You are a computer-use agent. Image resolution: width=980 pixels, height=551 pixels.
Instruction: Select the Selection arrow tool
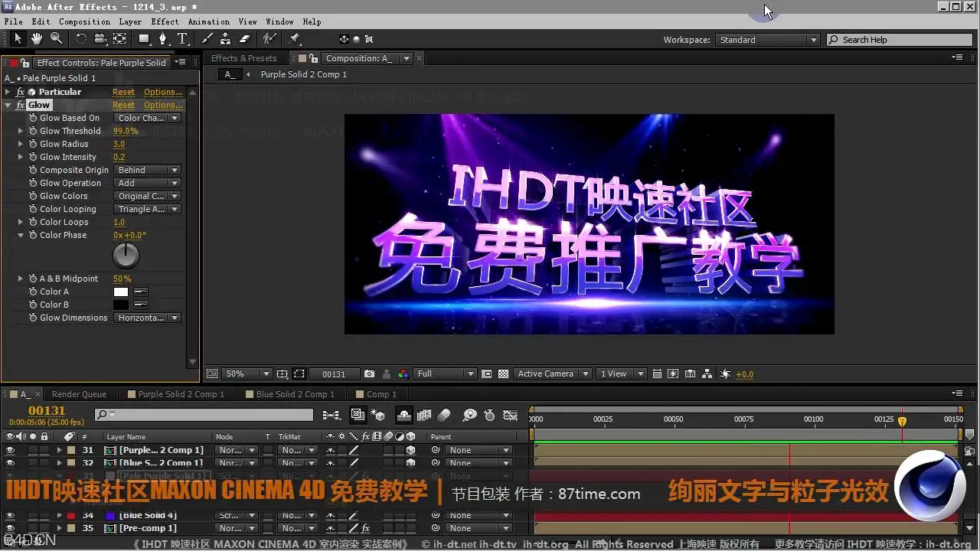tap(18, 38)
